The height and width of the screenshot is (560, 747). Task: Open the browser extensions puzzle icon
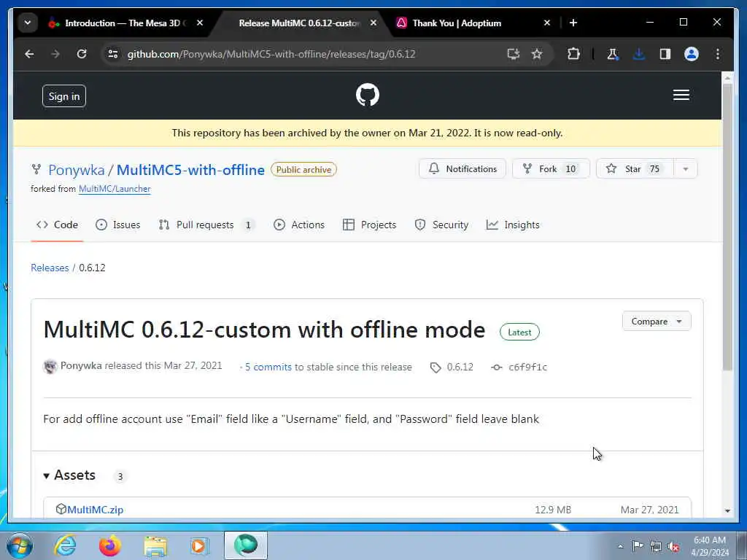point(573,54)
